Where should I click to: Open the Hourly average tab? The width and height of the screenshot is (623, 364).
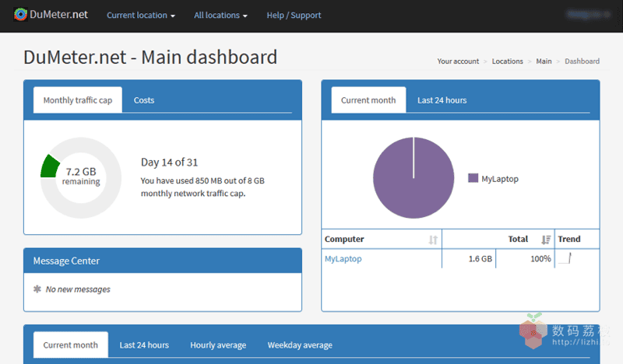point(218,345)
